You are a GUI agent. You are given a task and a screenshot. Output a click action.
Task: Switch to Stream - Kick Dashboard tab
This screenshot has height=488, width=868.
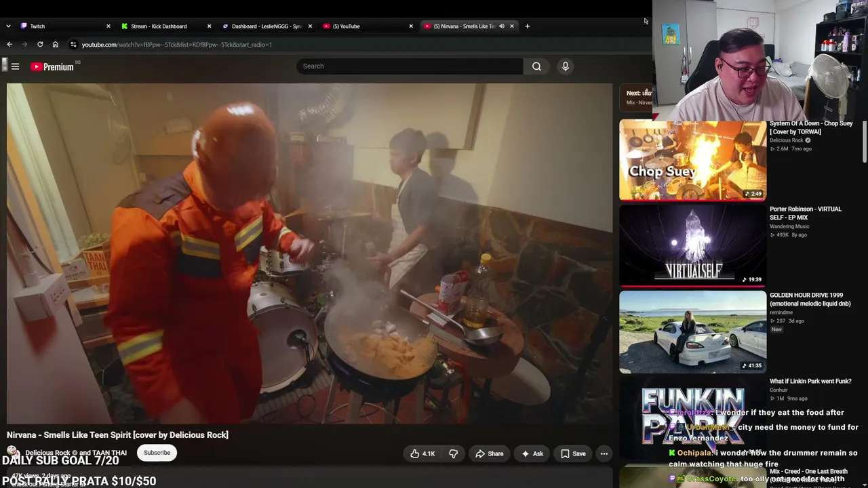165,26
